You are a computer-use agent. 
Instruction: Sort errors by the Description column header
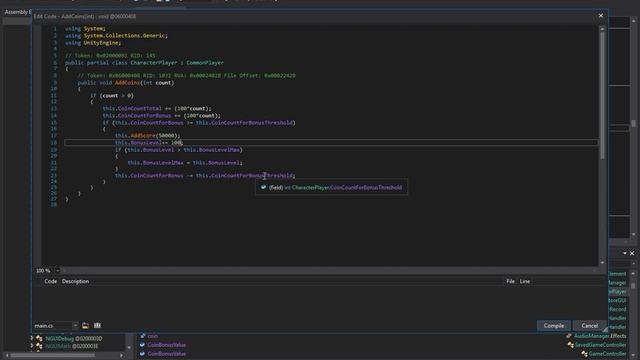coord(76,281)
